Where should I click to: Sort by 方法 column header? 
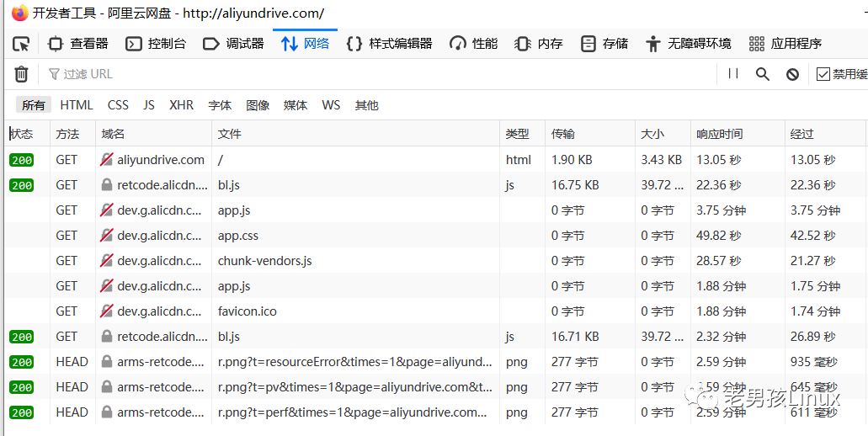pos(72,134)
